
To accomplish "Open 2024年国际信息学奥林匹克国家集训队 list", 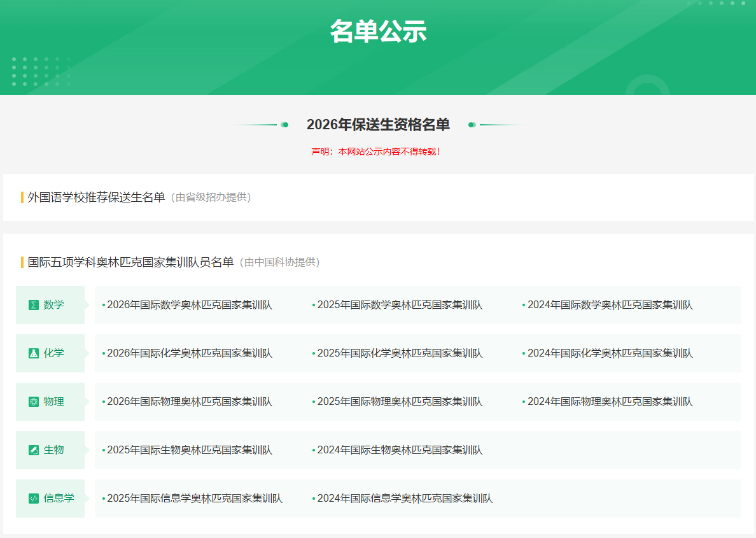I will 405,498.
